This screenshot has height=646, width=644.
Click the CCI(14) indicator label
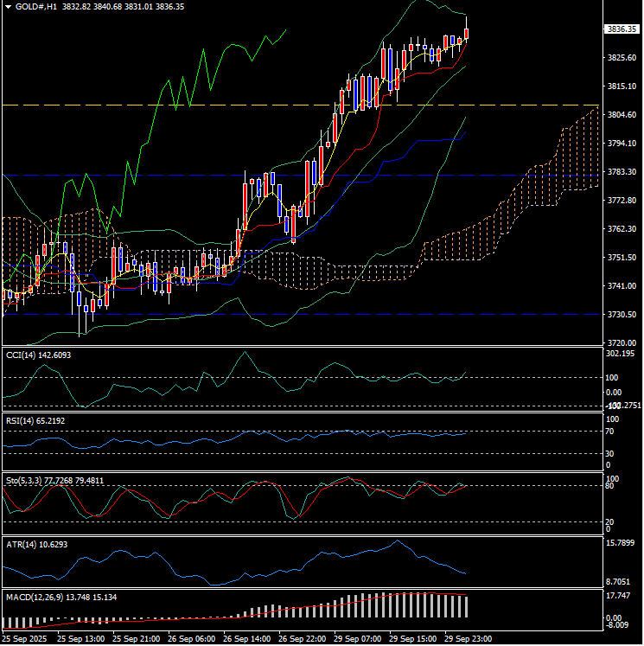(x=24, y=355)
